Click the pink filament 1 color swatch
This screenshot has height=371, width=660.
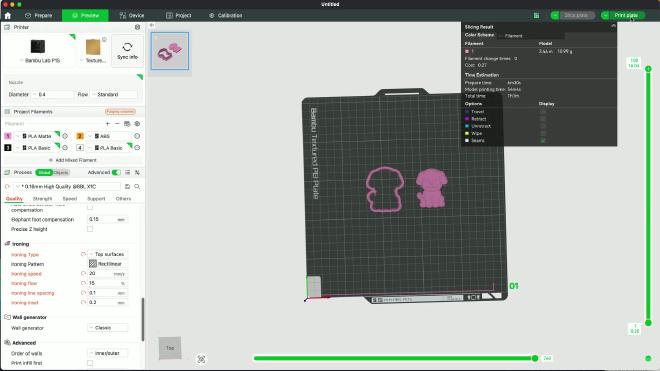point(8,136)
